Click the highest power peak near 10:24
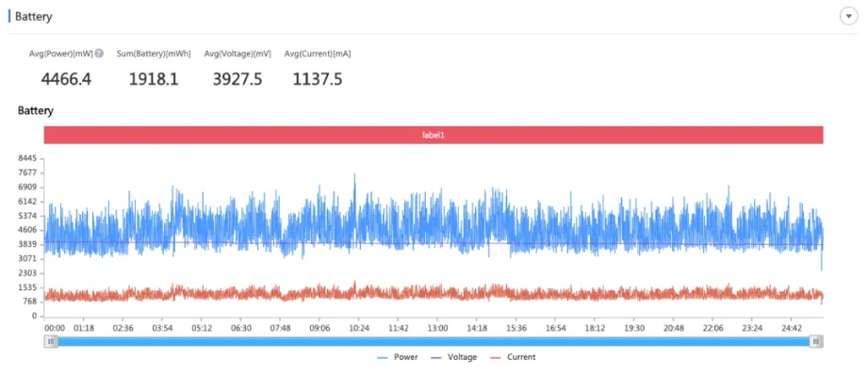 click(x=354, y=174)
